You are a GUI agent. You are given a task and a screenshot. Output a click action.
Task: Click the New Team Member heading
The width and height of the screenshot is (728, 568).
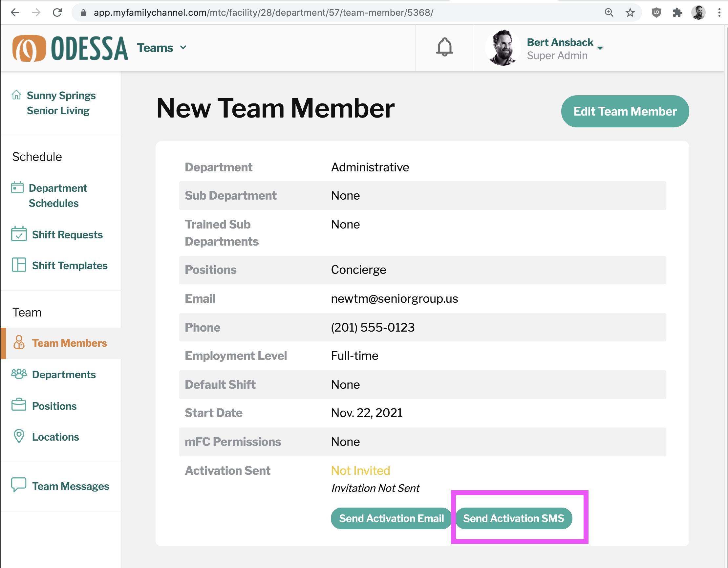(275, 108)
